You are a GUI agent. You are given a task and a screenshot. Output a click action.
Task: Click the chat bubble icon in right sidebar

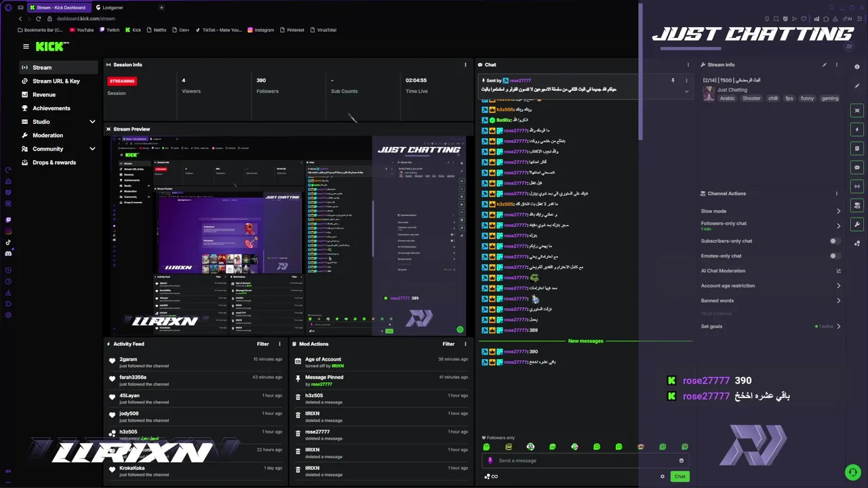coord(857,167)
